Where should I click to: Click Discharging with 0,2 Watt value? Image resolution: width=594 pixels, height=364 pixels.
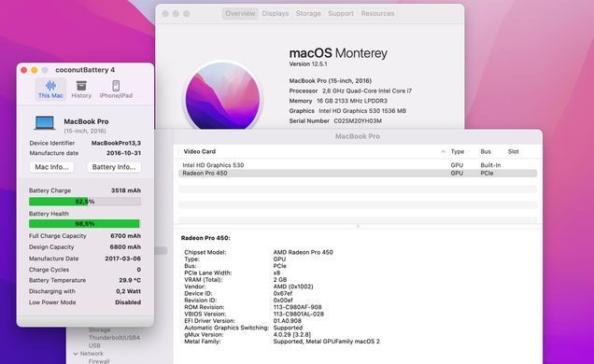pos(128,291)
